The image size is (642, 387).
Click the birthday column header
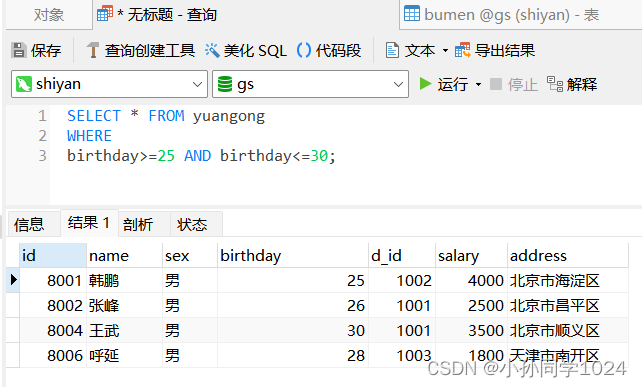point(293,256)
